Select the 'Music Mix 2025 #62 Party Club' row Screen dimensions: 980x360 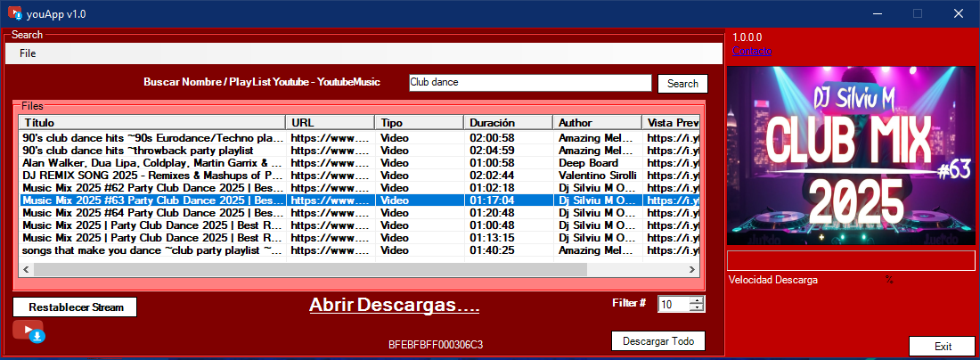(359, 188)
